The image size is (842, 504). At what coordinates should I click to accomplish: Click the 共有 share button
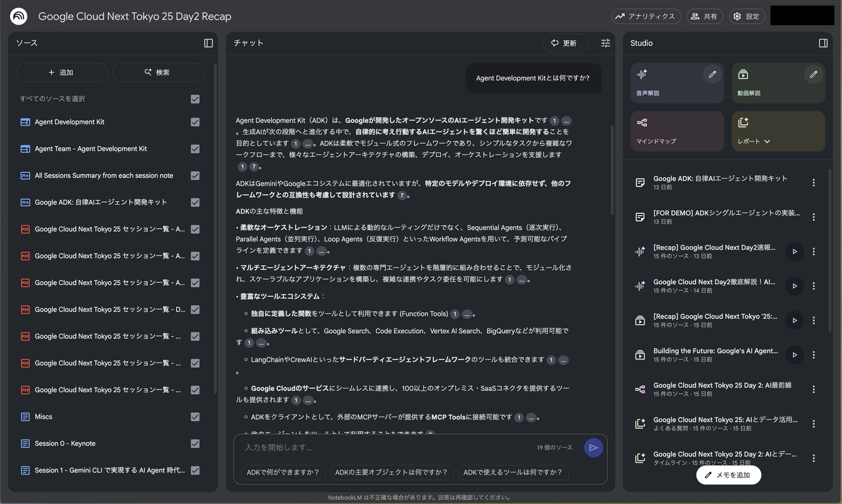705,16
